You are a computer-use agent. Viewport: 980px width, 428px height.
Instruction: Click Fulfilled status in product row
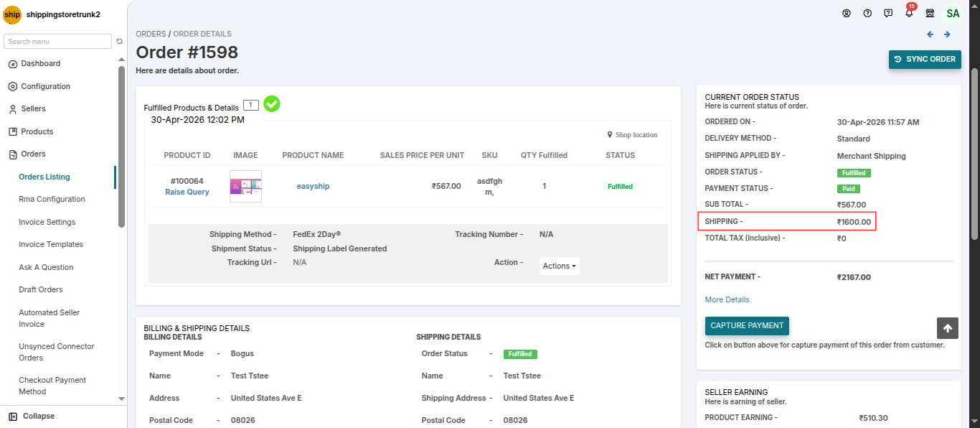(620, 186)
